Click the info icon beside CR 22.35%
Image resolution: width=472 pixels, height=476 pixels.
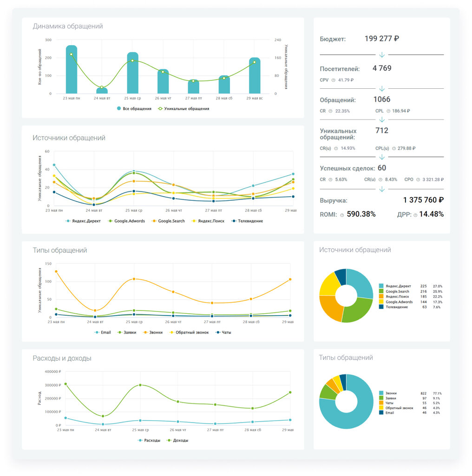click(x=330, y=111)
